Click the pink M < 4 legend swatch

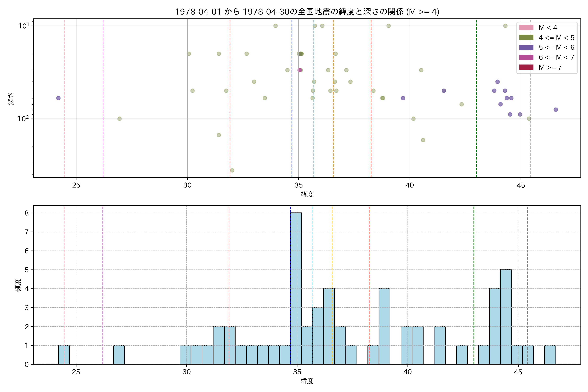pyautogui.click(x=526, y=27)
